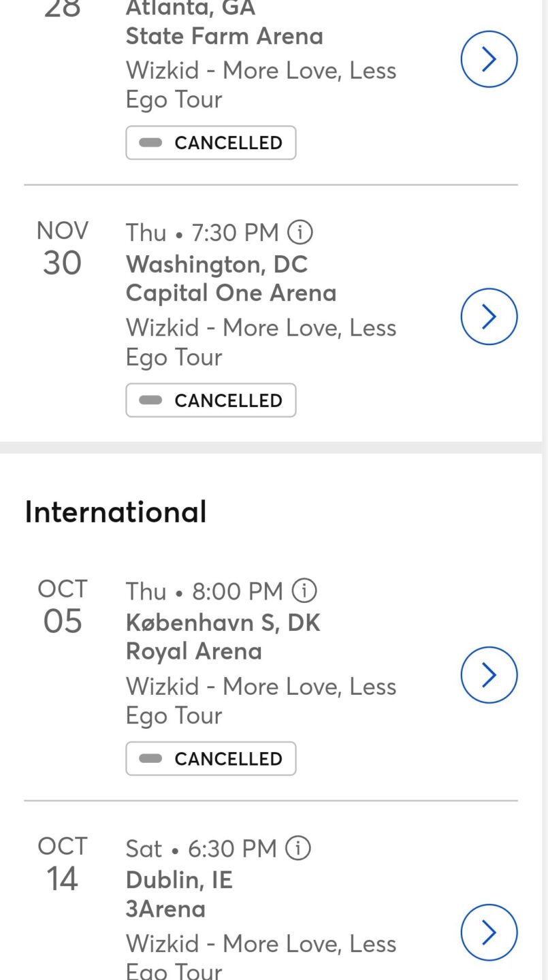Click Cancelled badge on København event

(x=211, y=758)
